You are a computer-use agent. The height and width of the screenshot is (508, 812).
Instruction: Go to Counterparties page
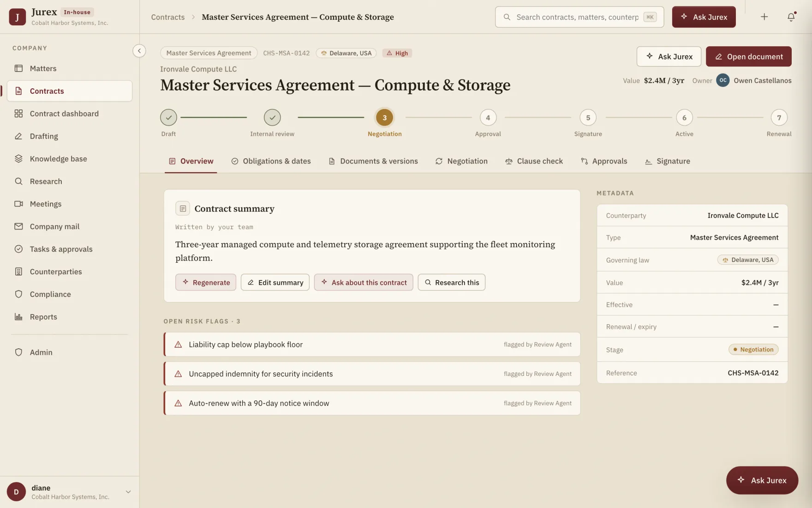[x=70, y=272]
